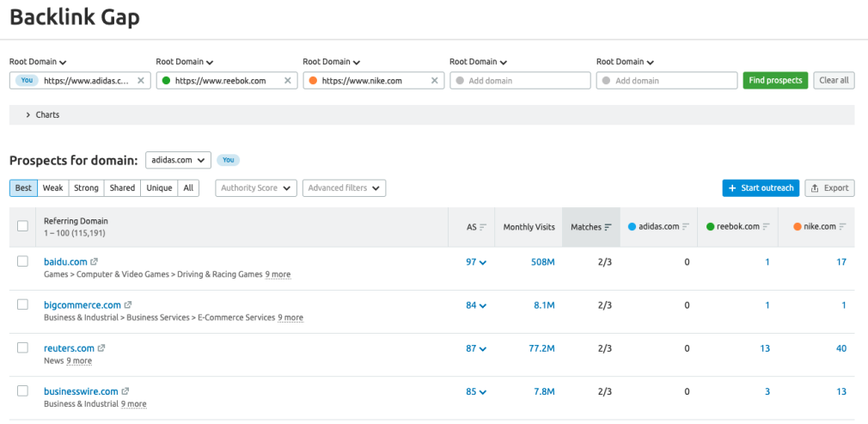868x424 pixels.
Task: Select the All prospects tab
Action: pyautogui.click(x=188, y=187)
